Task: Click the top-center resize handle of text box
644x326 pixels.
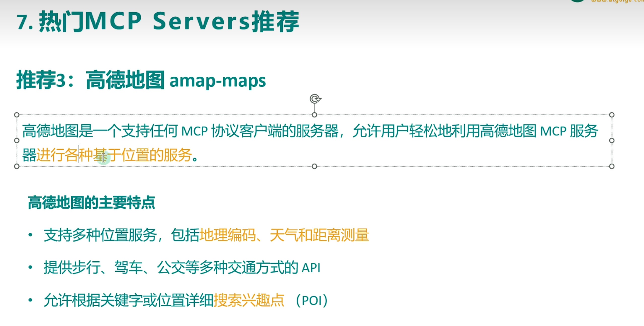Action: 314,115
